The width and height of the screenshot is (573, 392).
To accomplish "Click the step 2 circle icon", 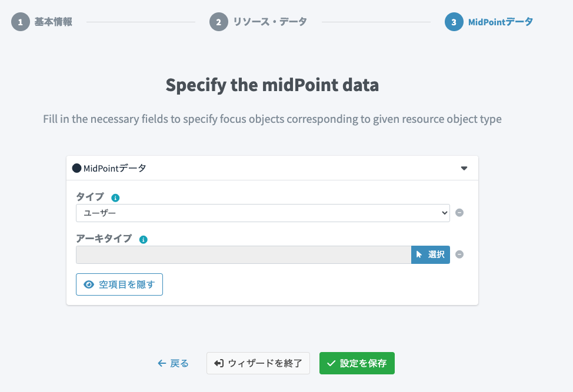I will 218,22.
